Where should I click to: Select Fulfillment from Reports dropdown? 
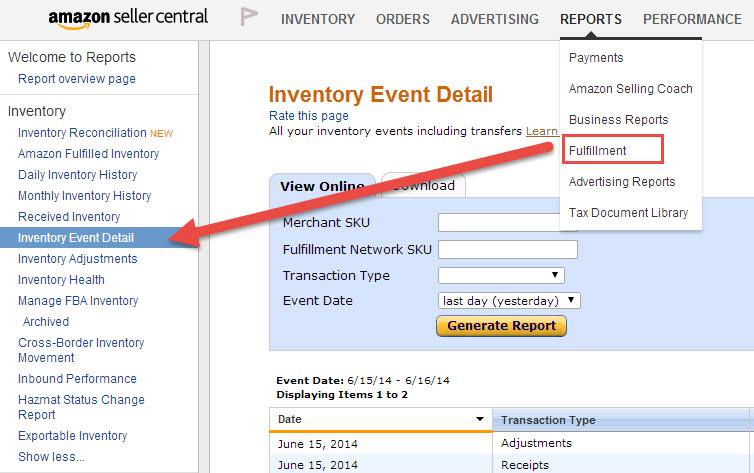(597, 151)
